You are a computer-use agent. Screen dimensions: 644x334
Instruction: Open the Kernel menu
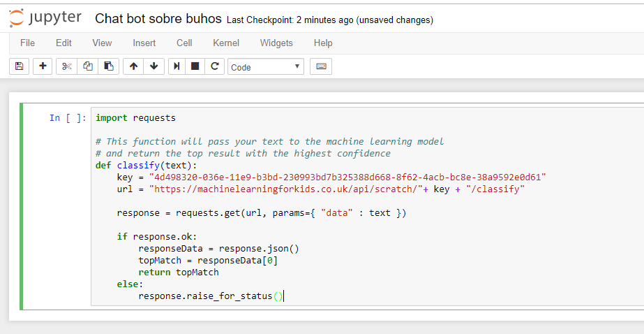(226, 43)
